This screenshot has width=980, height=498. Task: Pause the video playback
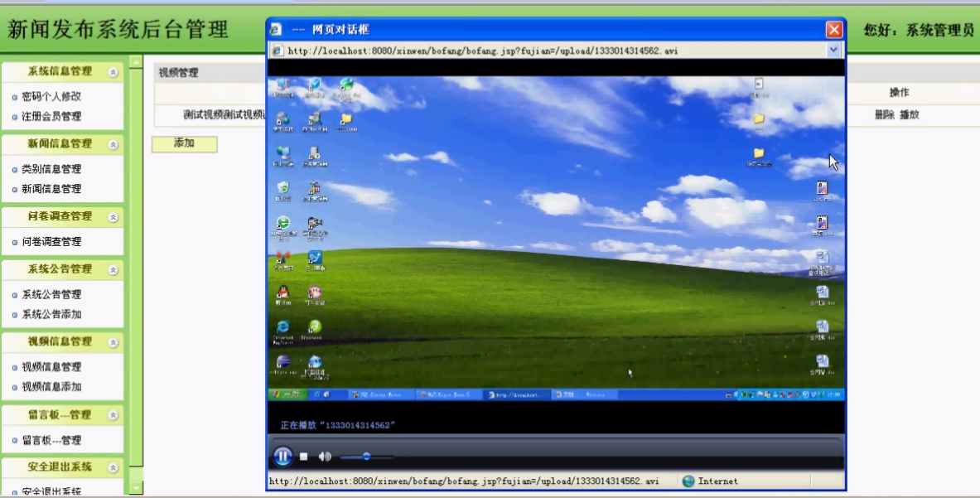(282, 456)
